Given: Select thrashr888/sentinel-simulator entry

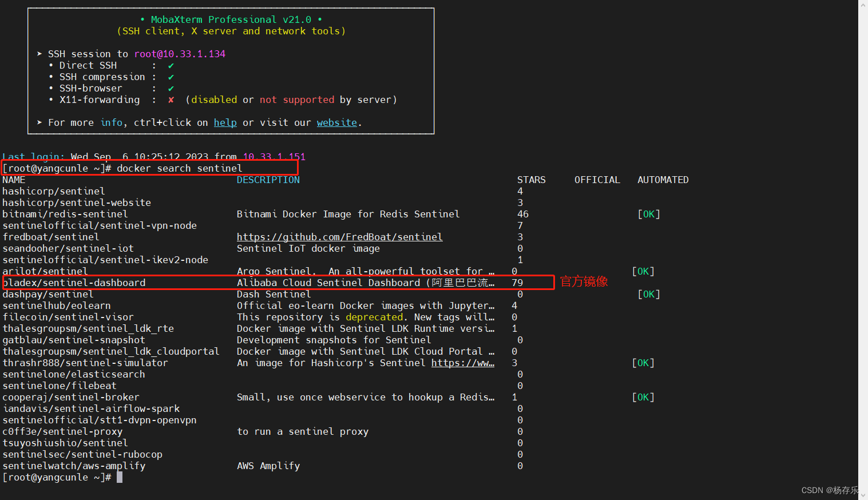Looking at the screenshot, I should (85, 363).
